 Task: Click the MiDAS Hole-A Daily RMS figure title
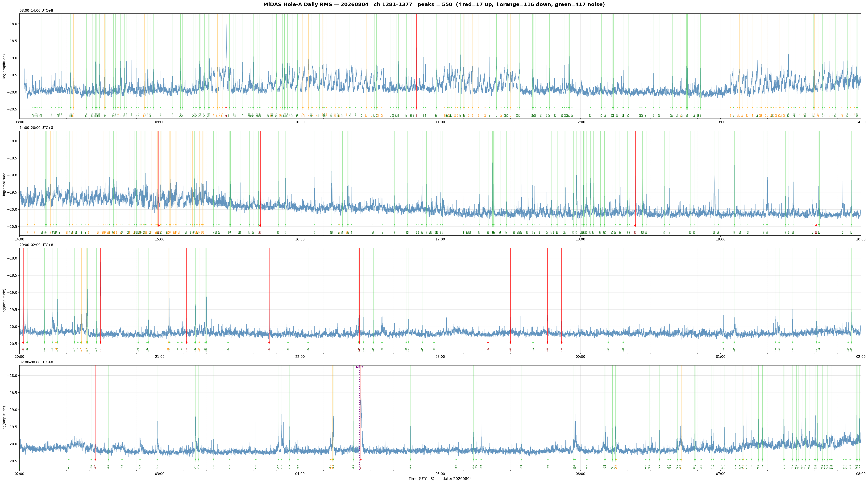pos(434,4)
